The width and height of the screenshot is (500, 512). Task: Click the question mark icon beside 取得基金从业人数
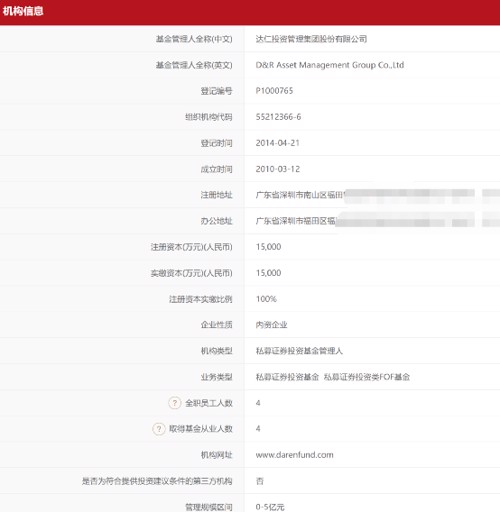tap(159, 429)
